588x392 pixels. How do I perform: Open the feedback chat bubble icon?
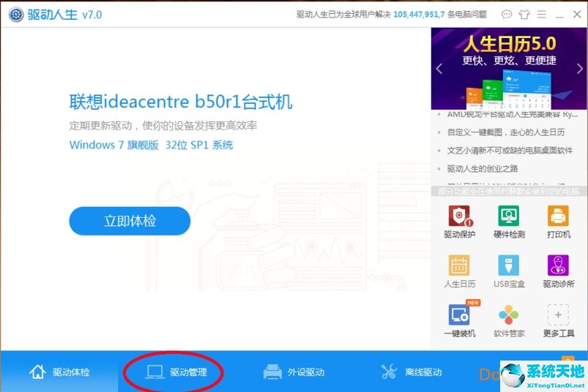pyautogui.click(x=507, y=14)
